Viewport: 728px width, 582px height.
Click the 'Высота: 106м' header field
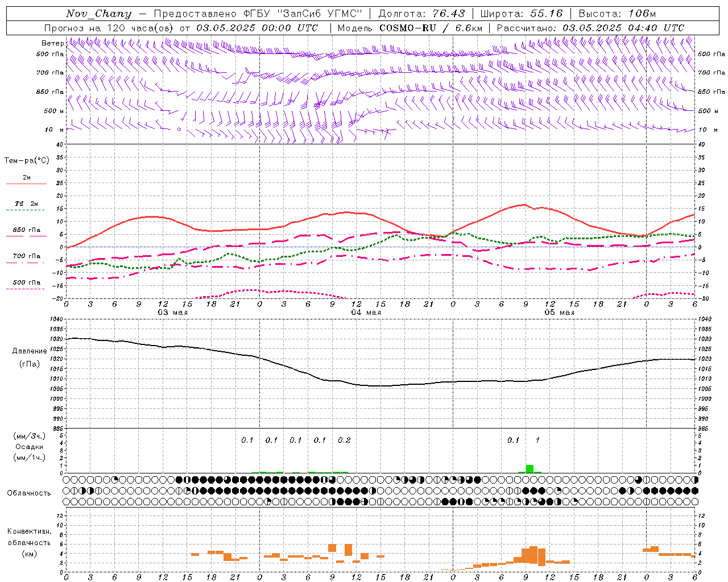[x=617, y=14]
